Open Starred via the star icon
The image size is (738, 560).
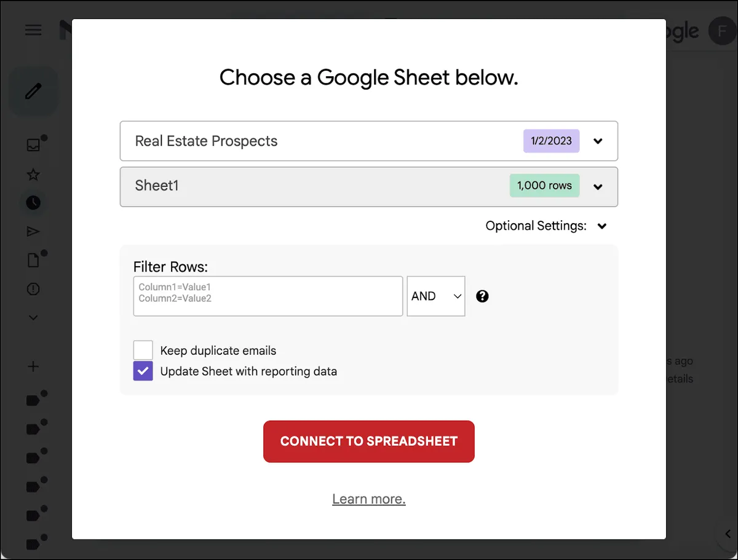tap(33, 175)
